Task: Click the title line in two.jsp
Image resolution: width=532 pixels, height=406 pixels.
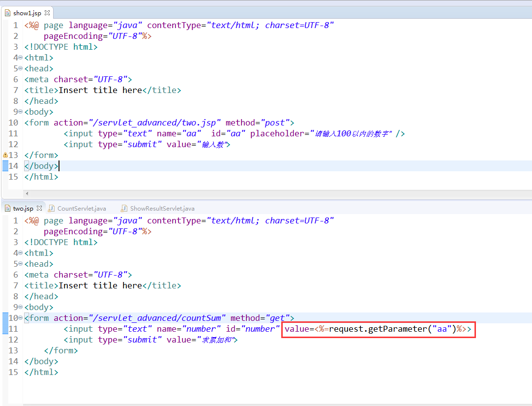Action: pos(102,285)
